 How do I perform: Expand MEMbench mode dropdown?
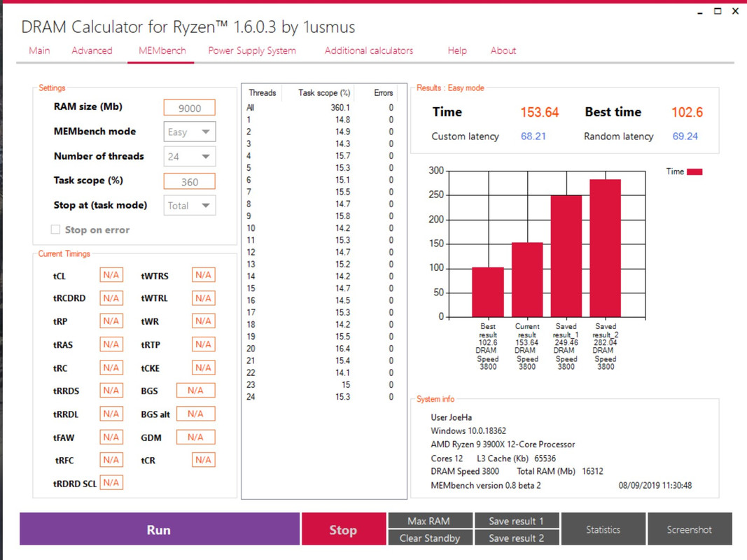(190, 132)
